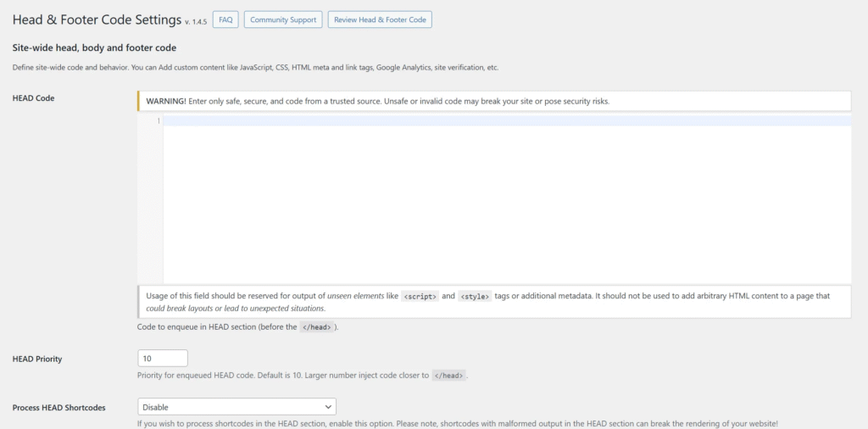Click line 1 of HEAD Code editor

[506, 121]
